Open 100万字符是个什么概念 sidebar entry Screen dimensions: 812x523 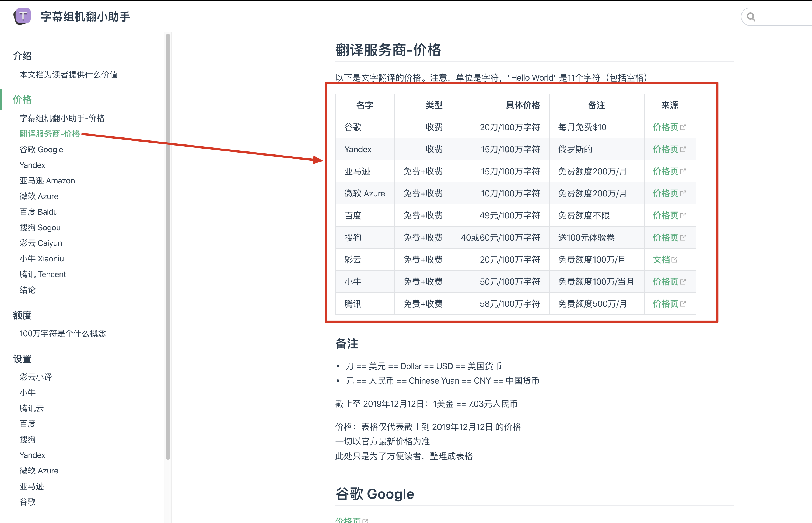[62, 334]
